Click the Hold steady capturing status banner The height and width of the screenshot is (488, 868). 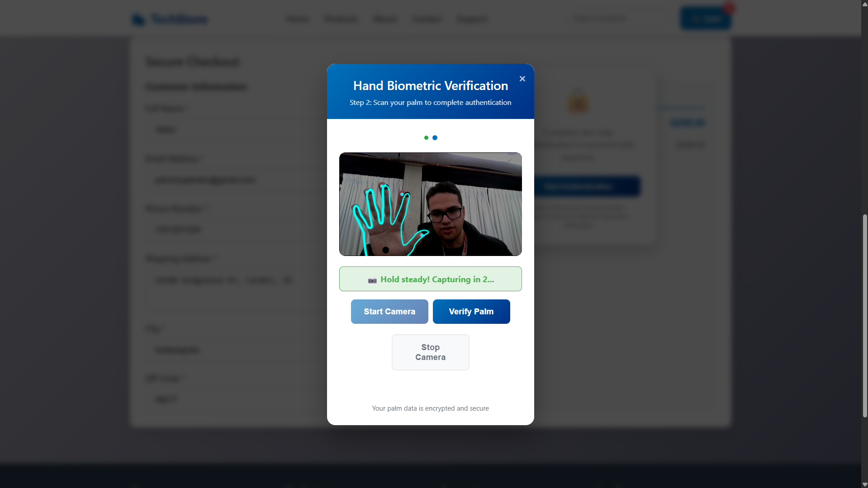pyautogui.click(x=431, y=279)
